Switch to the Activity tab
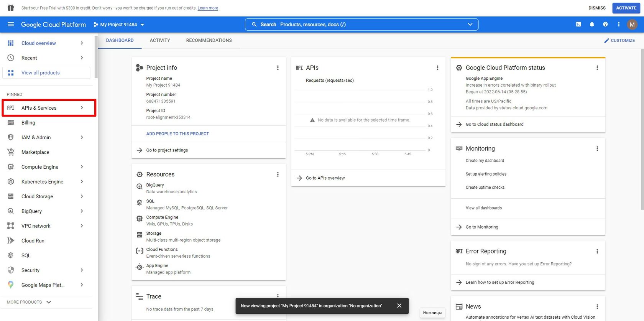Viewport: 644px width, 321px height. (160, 40)
